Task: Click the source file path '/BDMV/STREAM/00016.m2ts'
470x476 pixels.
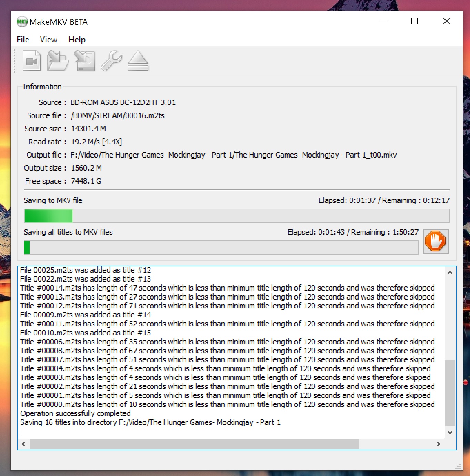Action: [x=118, y=115]
